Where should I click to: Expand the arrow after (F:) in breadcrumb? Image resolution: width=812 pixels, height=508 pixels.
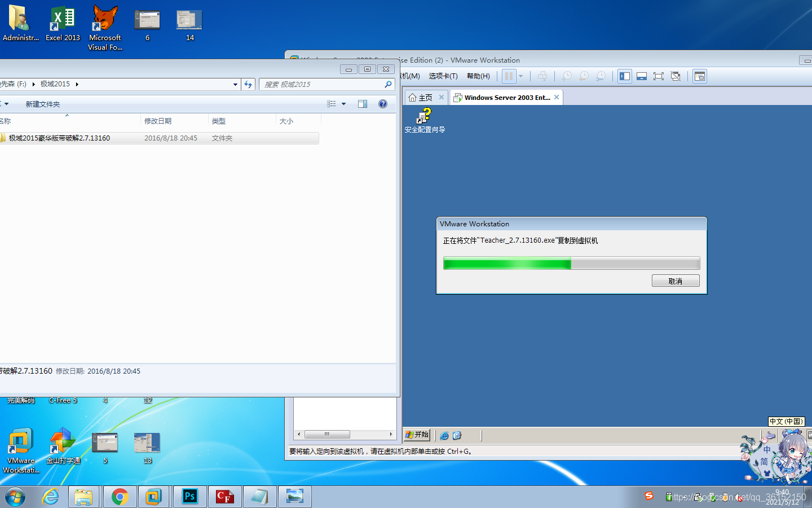pyautogui.click(x=33, y=84)
